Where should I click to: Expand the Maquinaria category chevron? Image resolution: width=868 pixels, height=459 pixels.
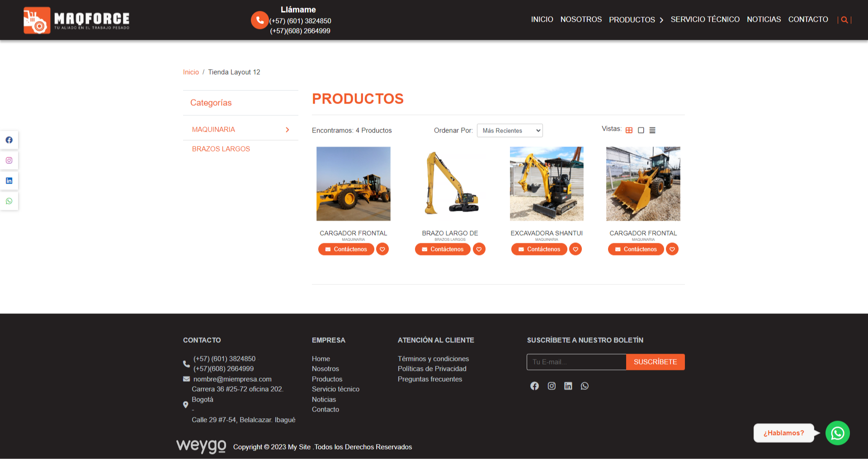287,130
